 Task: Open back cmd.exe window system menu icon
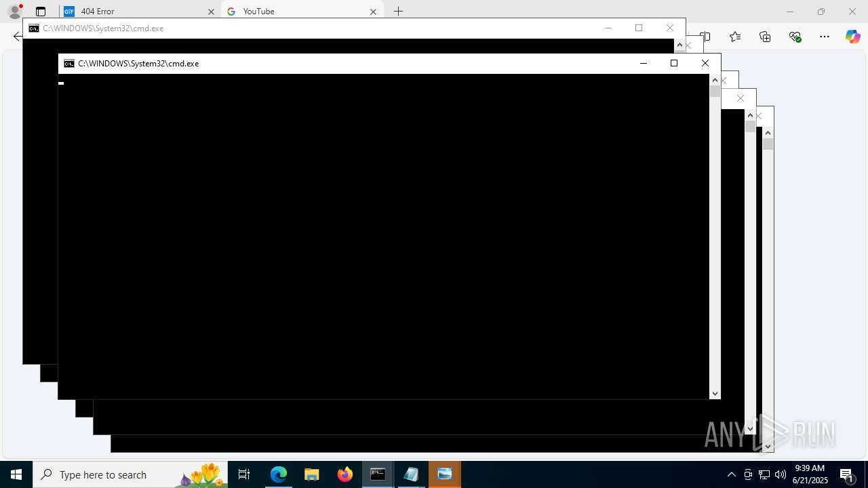click(34, 28)
